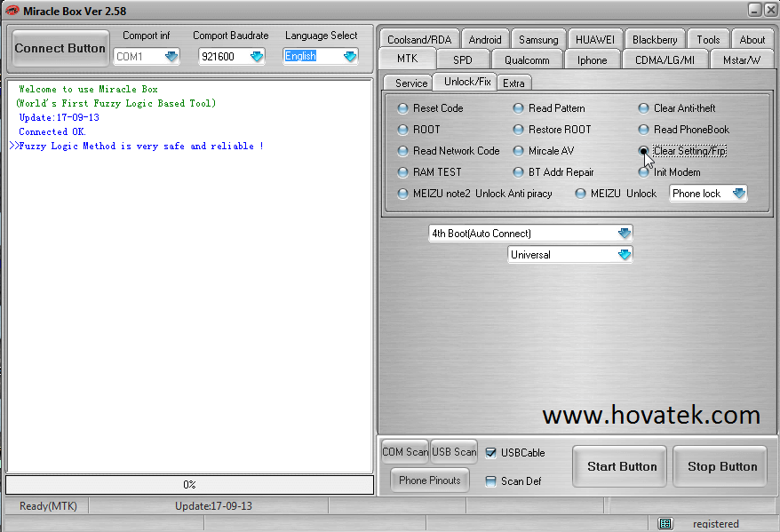Viewport: 780px width, 532px height.
Task: Click the 'Connected OK.' log line
Action: pyautogui.click(x=52, y=131)
